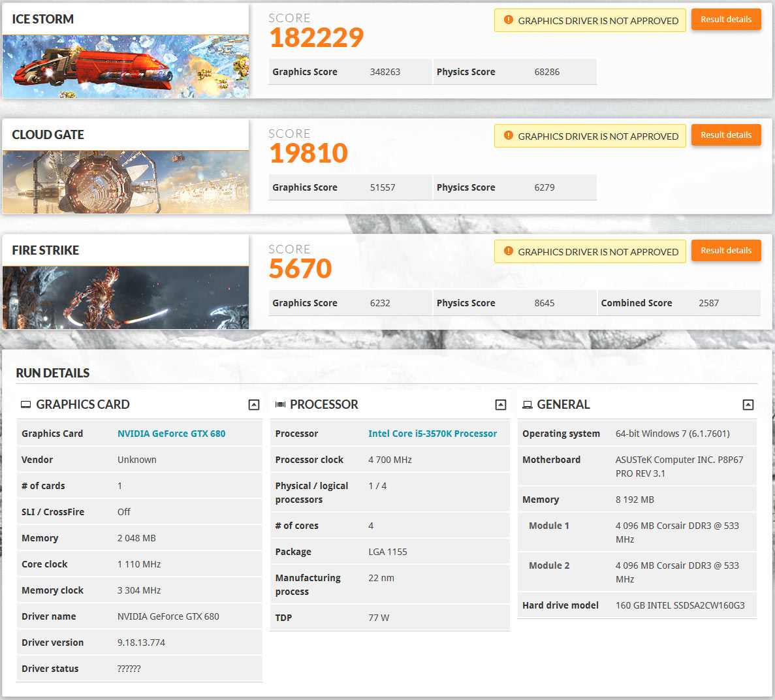Open Cloud Gate result details

pyautogui.click(x=726, y=135)
